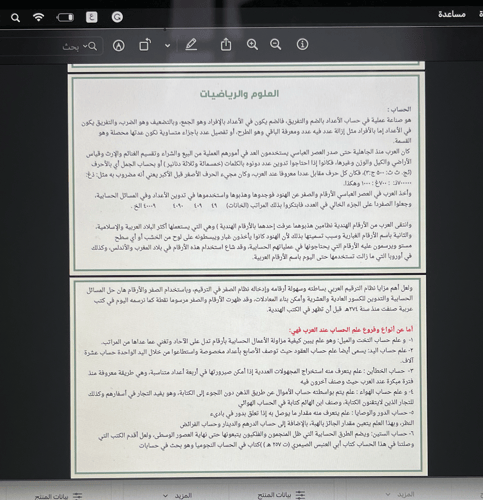Image resolution: width=483 pixels, height=500 pixels.
Task: Click list item ٢ علم حساب اليد
Action: (249, 357)
